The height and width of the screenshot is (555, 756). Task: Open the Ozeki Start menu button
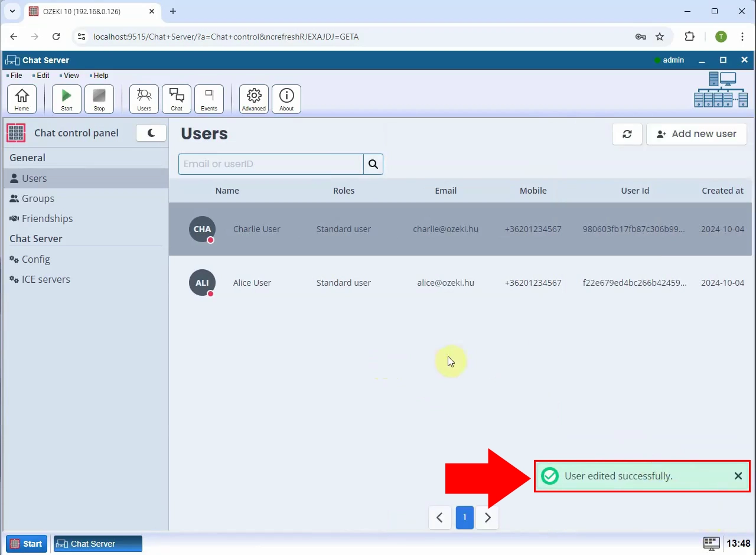click(27, 544)
